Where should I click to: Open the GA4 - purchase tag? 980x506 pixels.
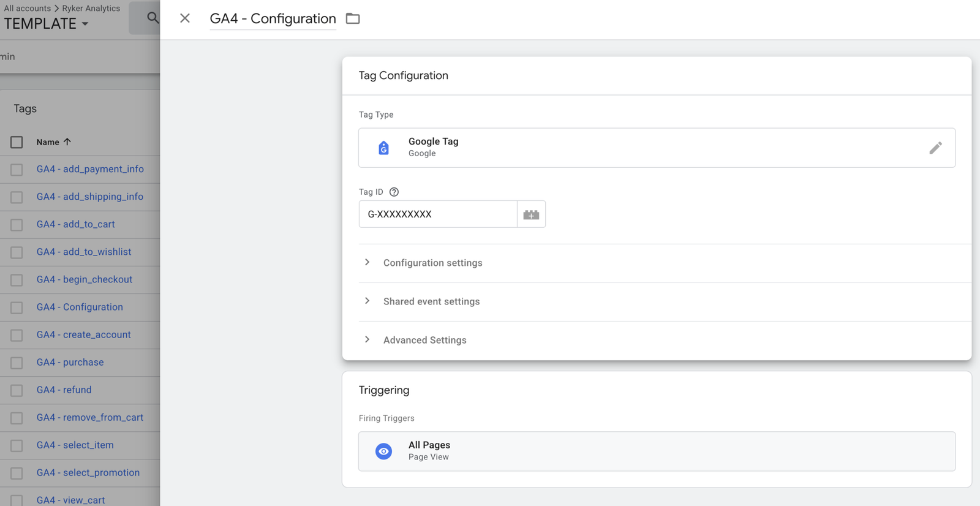click(70, 362)
